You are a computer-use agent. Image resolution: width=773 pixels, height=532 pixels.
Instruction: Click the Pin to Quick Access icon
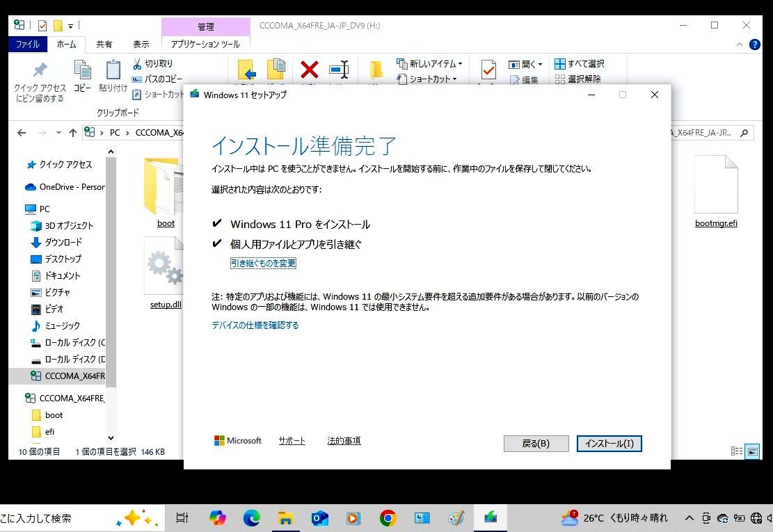pyautogui.click(x=40, y=70)
